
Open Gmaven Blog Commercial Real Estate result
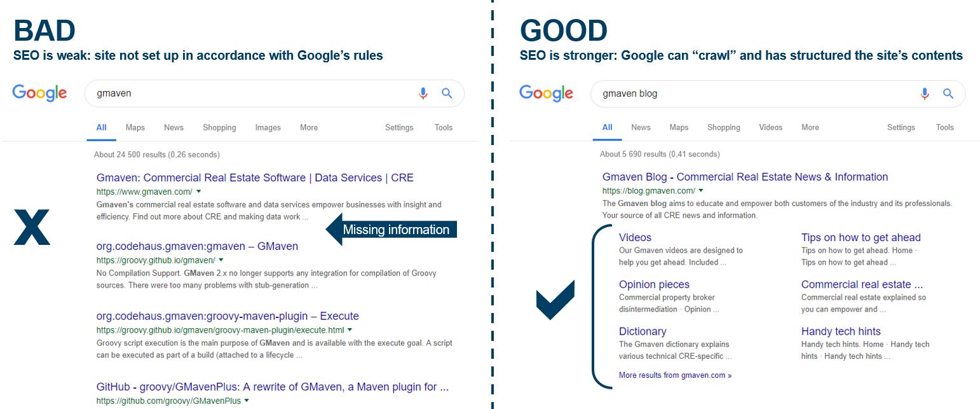(x=745, y=177)
